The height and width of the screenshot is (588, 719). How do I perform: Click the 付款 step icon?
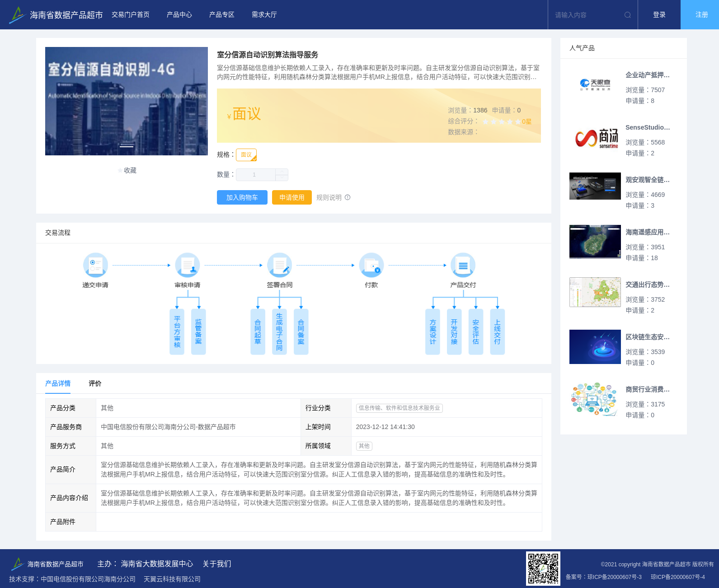click(x=371, y=265)
